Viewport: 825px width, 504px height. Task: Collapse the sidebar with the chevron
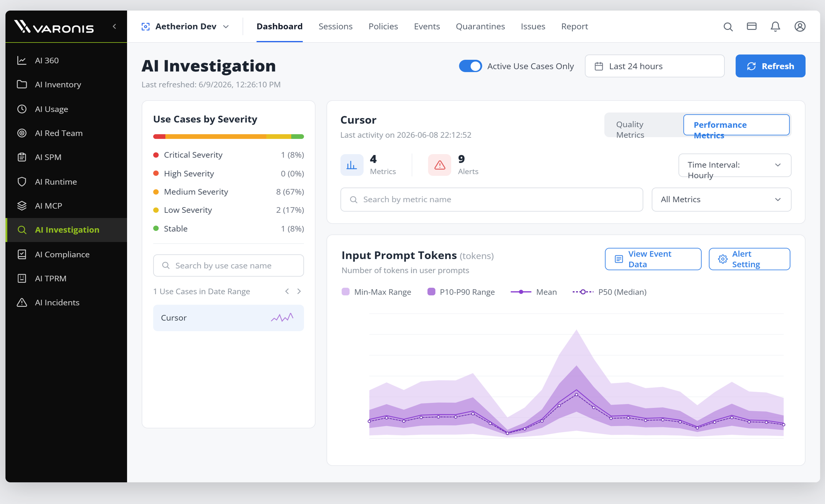114,26
